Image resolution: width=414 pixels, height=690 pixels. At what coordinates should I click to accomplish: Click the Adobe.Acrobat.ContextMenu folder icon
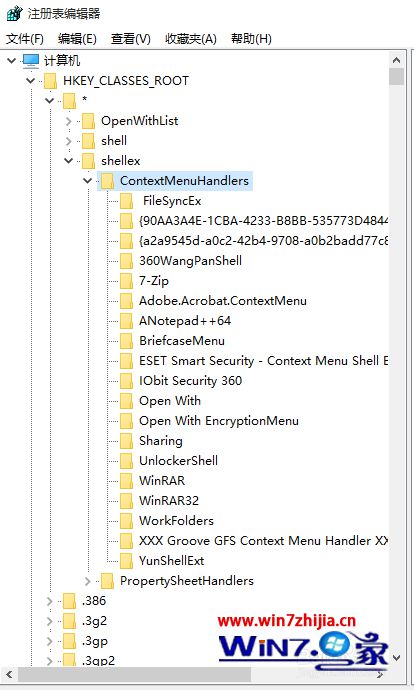pos(127,301)
